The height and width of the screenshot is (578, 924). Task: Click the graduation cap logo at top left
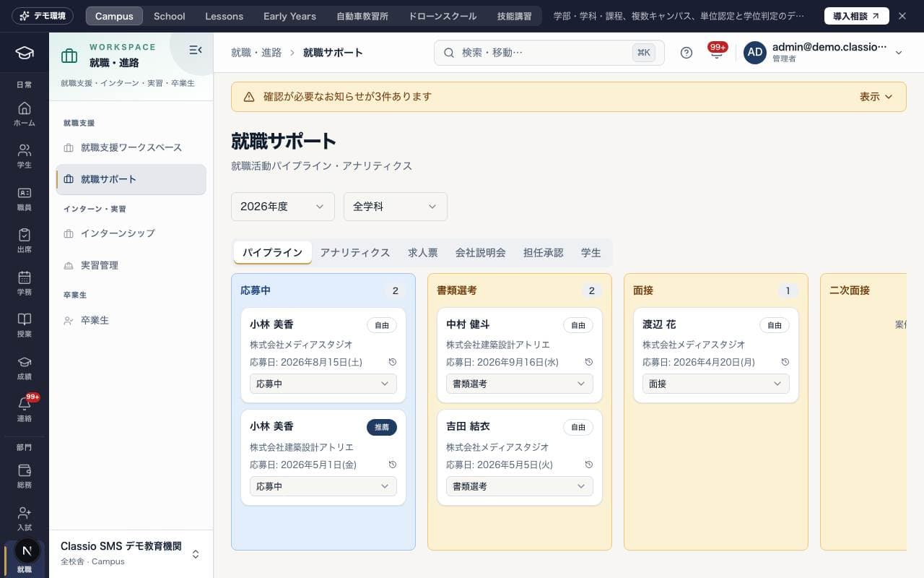[x=25, y=53]
